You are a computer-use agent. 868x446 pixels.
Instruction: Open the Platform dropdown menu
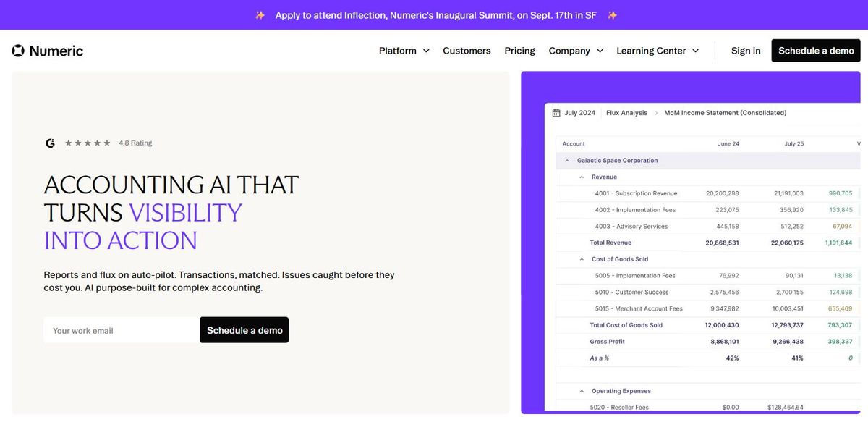(404, 51)
